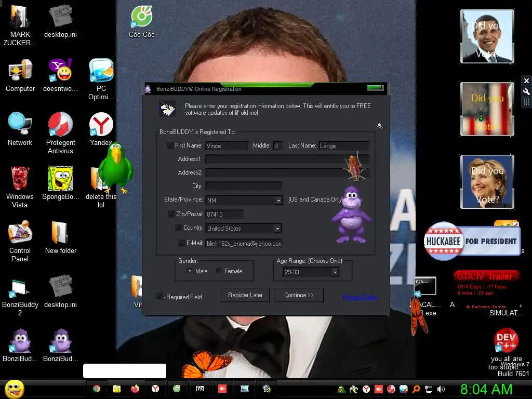Select the Computer desktop icon
532x399 pixels.
[20, 75]
